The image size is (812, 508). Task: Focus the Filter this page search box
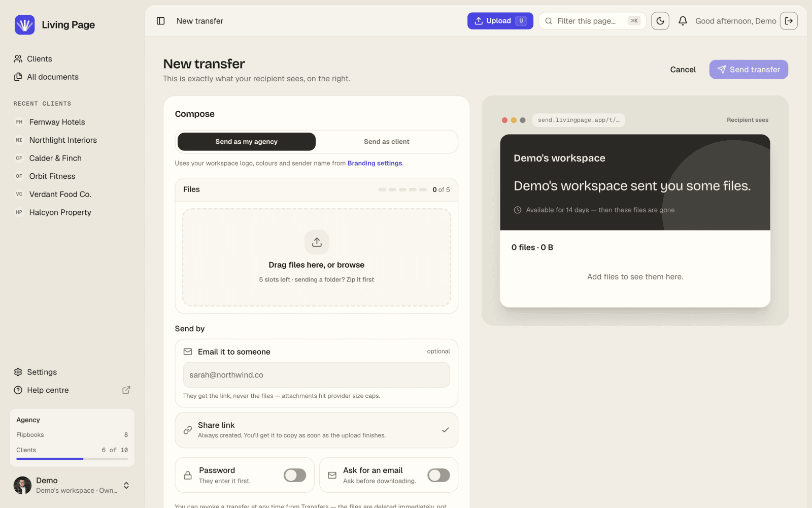pos(592,21)
